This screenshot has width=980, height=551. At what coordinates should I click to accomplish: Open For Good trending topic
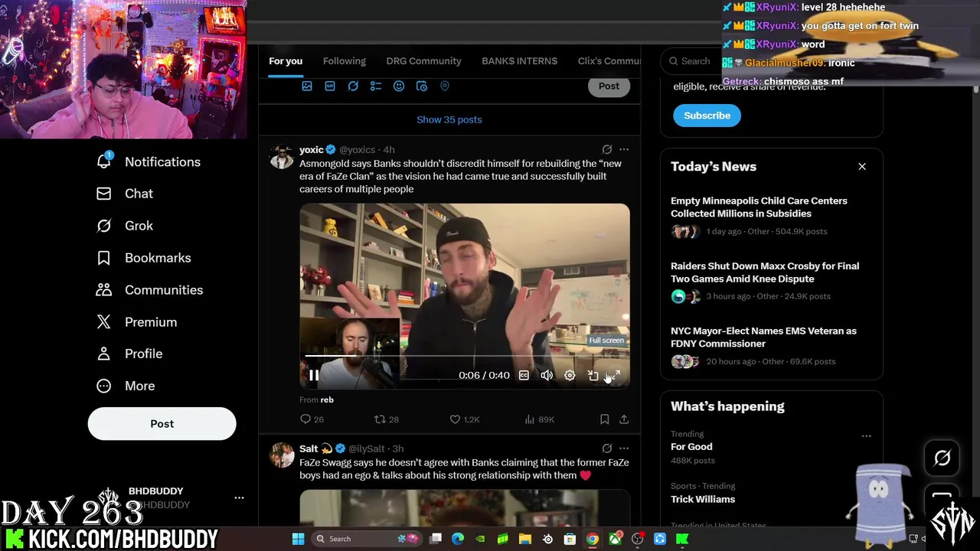pos(691,447)
